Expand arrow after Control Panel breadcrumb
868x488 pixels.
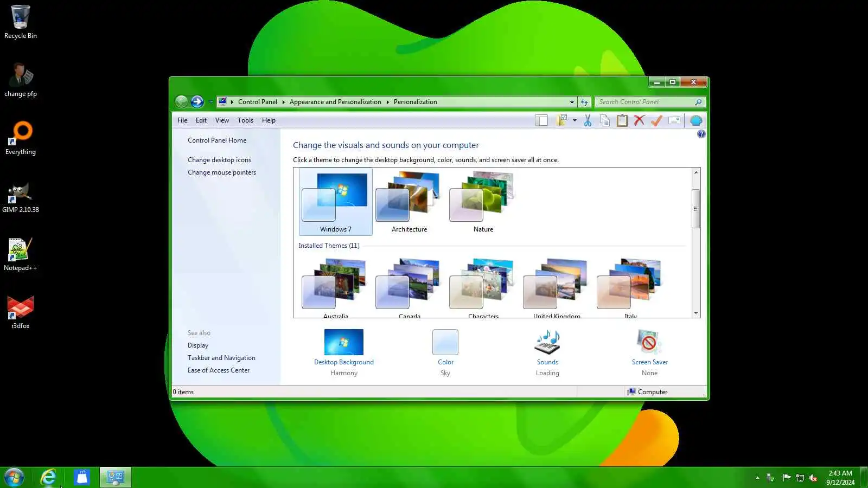(x=283, y=102)
